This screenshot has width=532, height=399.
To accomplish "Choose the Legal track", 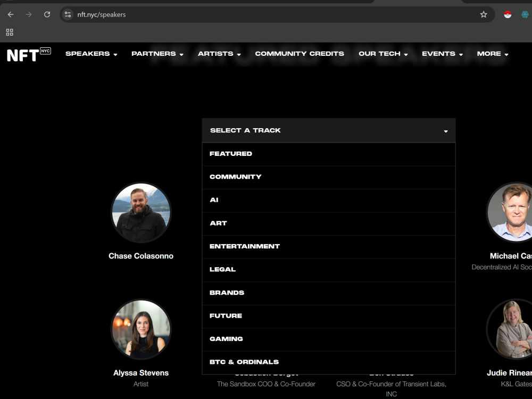I will click(328, 270).
